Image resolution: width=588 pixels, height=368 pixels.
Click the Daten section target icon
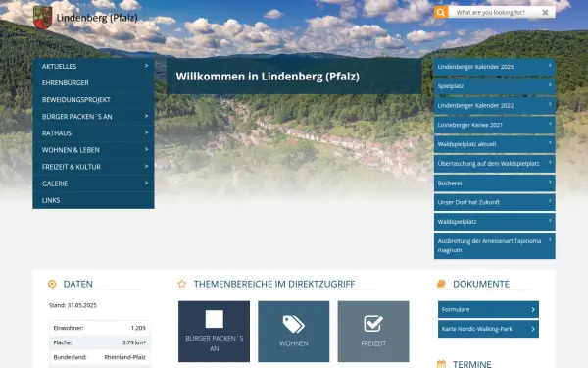52,284
